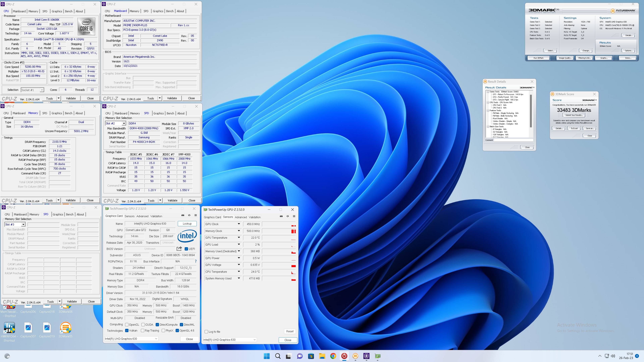Enable Log to file checkbox

(x=206, y=332)
